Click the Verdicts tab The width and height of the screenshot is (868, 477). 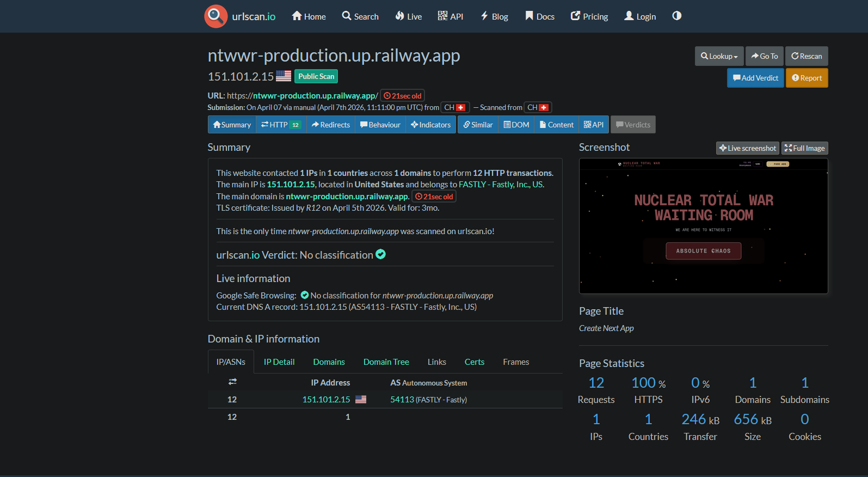633,125
